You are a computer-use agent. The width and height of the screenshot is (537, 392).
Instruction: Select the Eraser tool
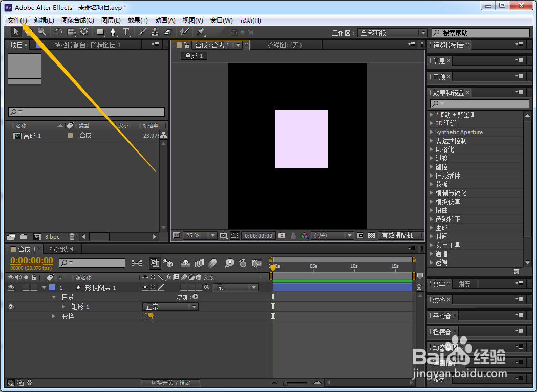(x=167, y=32)
